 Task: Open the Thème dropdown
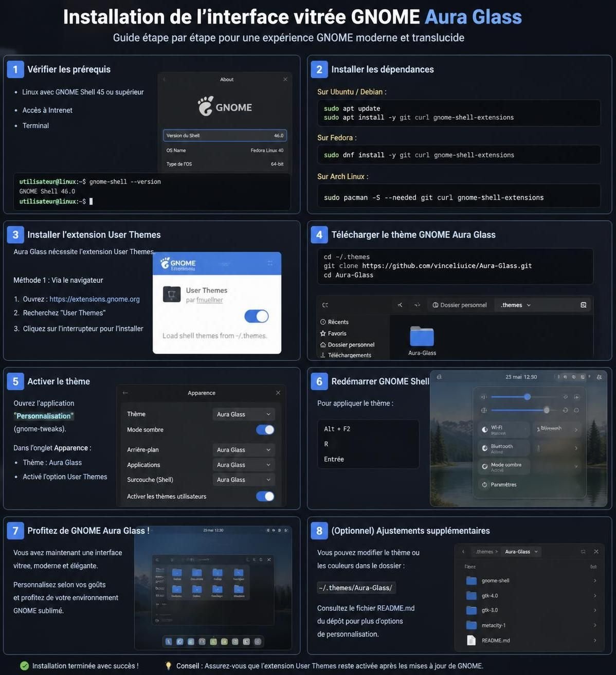point(244,414)
